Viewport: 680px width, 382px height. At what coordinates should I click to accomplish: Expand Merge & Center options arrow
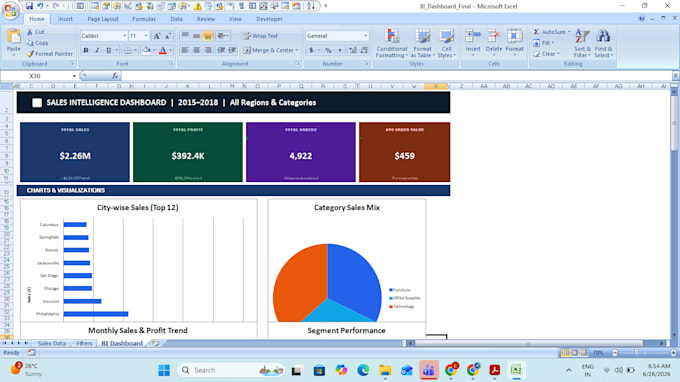pyautogui.click(x=297, y=50)
